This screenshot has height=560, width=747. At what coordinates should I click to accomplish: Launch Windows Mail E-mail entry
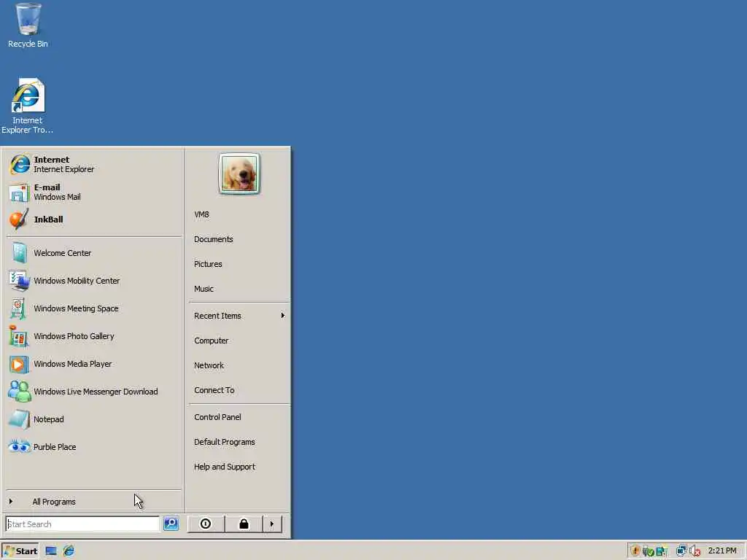click(x=94, y=192)
